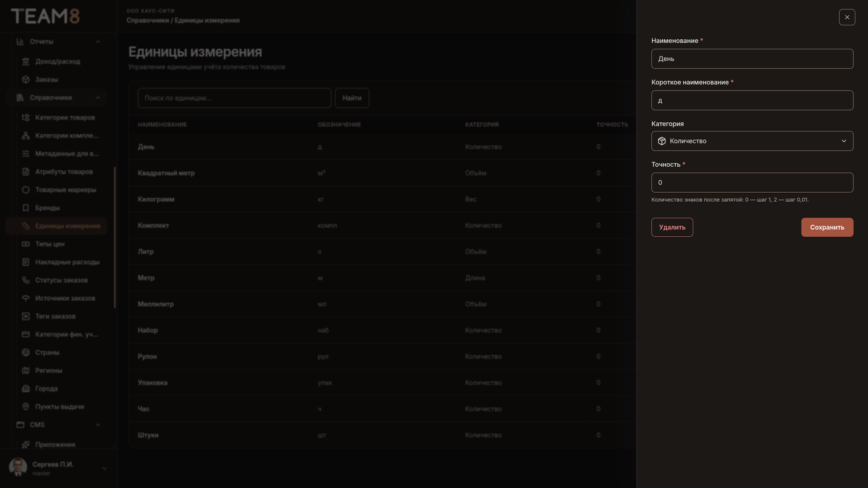Collapse the Отчеты sidebar section
This screenshot has height=488, width=868.
point(98,42)
